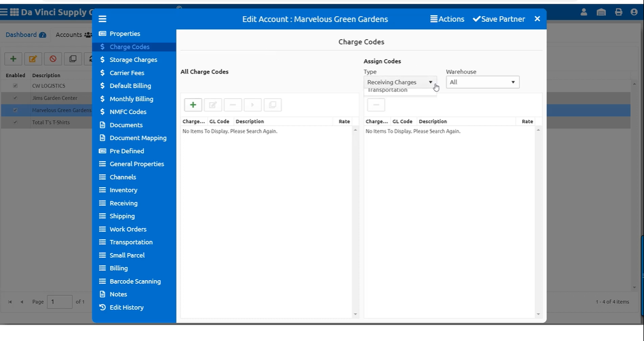Go to Monthly Billing in the sidebar

coord(131,99)
